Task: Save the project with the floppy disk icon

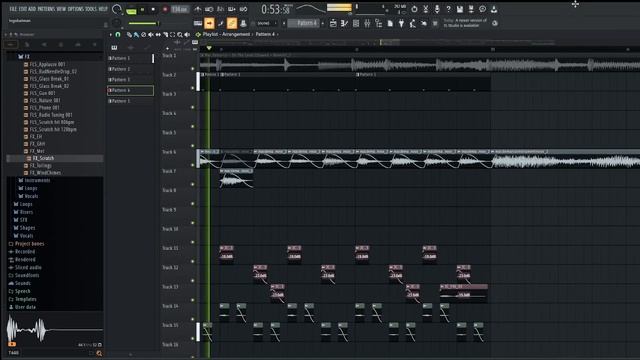Action: point(460,9)
